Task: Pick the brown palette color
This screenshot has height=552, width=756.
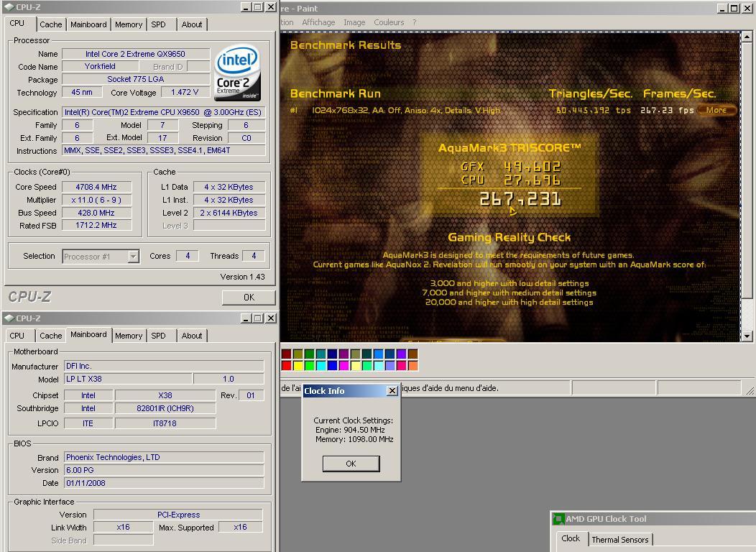Action: (x=412, y=354)
